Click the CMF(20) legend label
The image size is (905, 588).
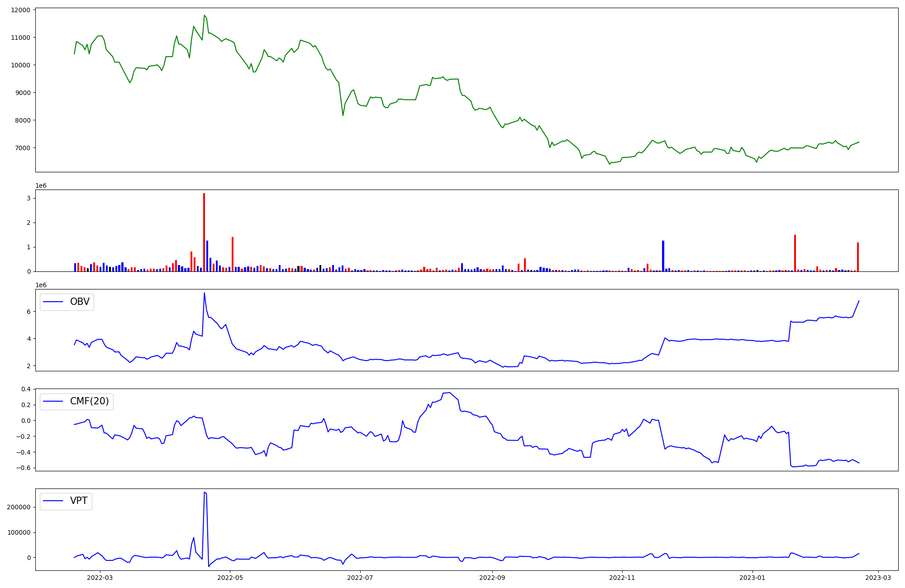[89, 401]
